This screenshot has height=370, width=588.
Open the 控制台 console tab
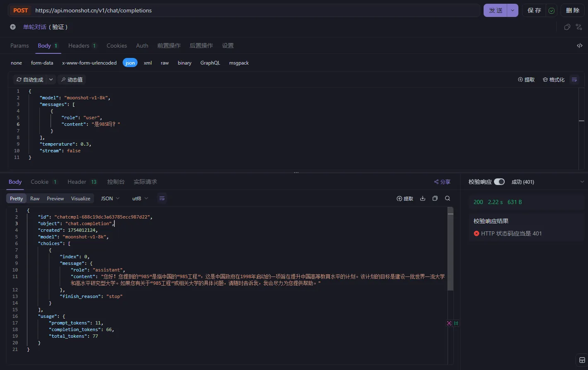tap(116, 182)
